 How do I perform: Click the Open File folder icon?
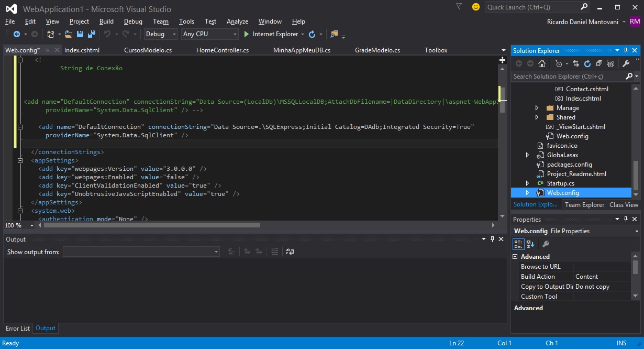point(69,34)
